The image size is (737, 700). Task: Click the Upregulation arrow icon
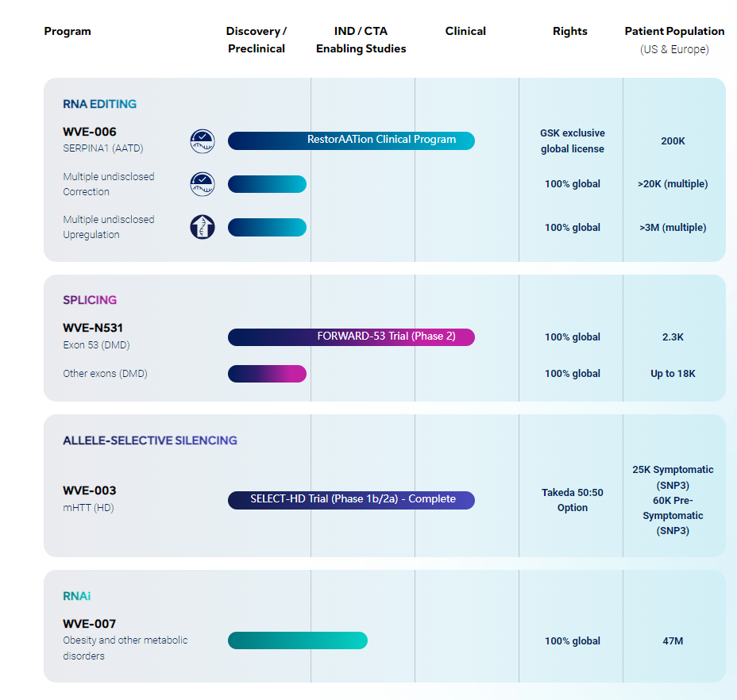pyautogui.click(x=203, y=227)
